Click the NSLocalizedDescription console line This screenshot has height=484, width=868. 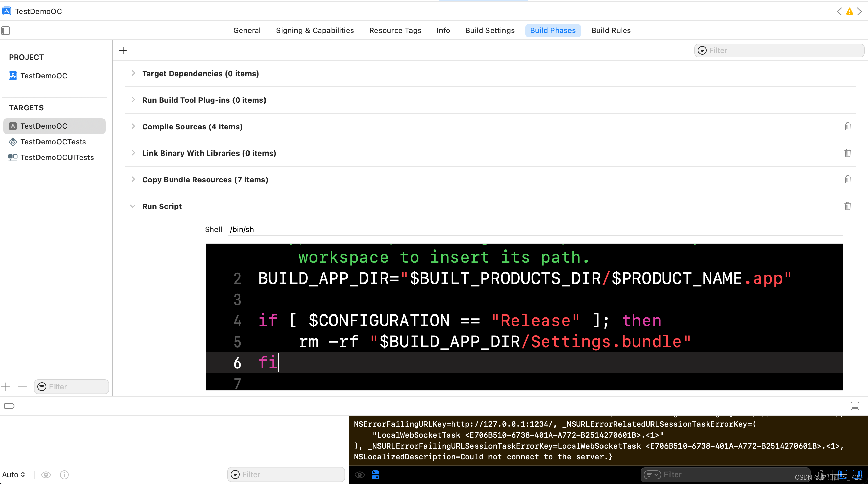click(483, 457)
